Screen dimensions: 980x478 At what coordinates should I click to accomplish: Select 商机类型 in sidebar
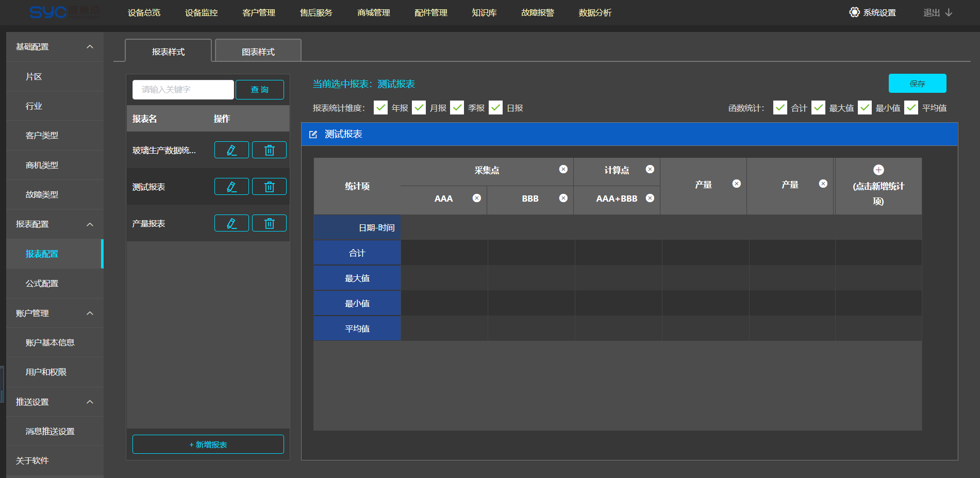(x=55, y=165)
